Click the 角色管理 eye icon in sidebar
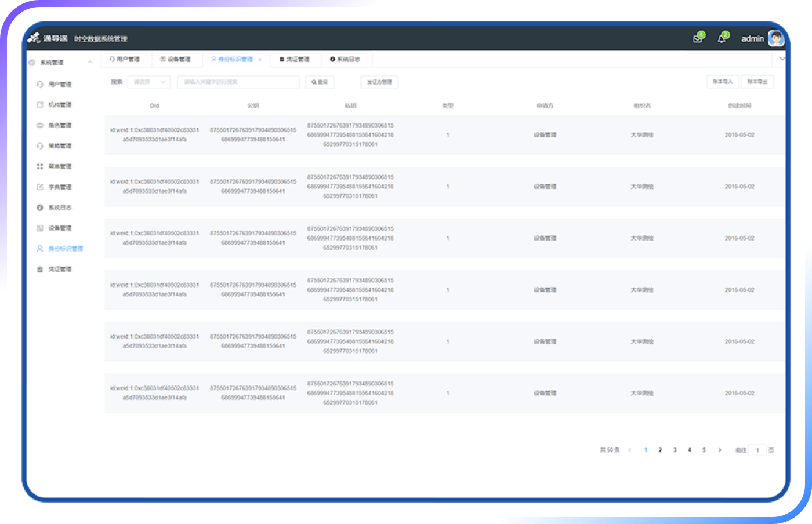Viewport: 812px width, 524px height. [x=40, y=125]
